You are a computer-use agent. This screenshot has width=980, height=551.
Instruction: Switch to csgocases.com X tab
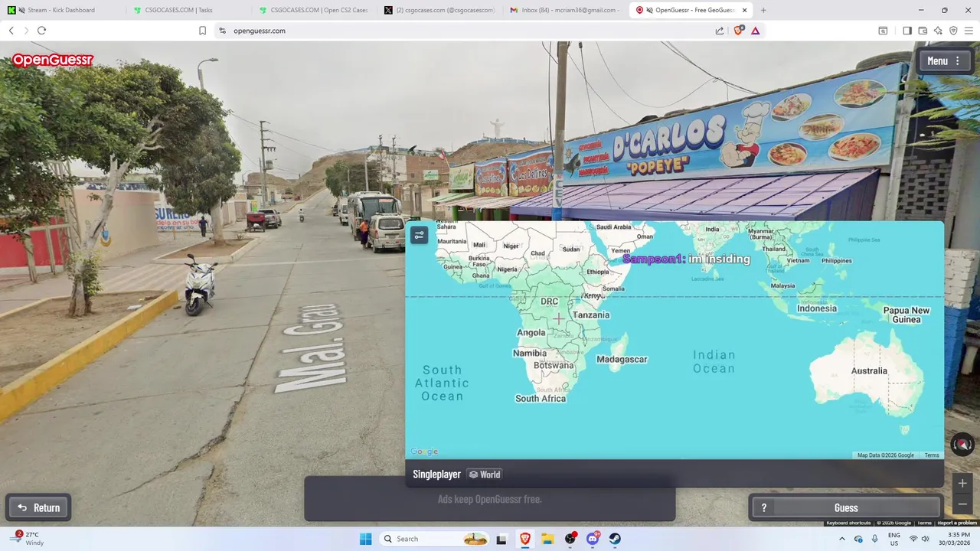pyautogui.click(x=439, y=10)
